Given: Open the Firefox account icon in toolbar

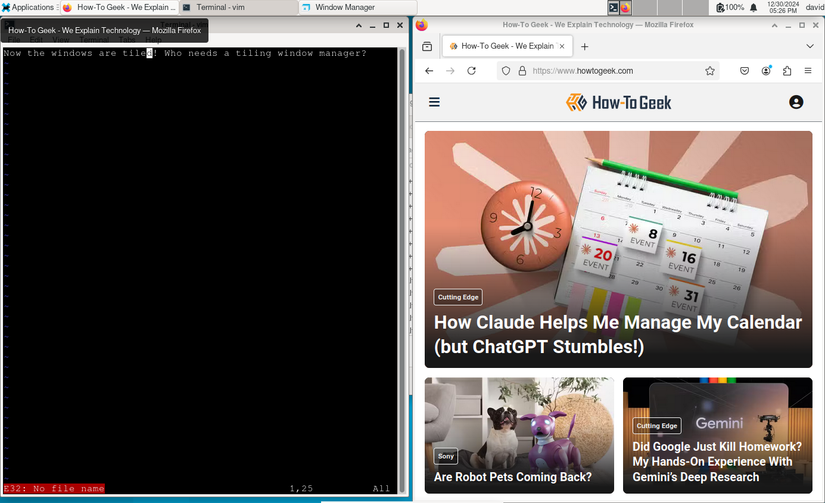Looking at the screenshot, I should [766, 71].
